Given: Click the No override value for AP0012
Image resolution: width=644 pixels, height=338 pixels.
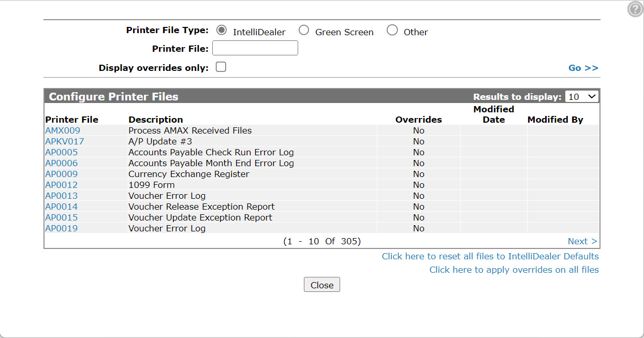Looking at the screenshot, I should pyautogui.click(x=419, y=185).
